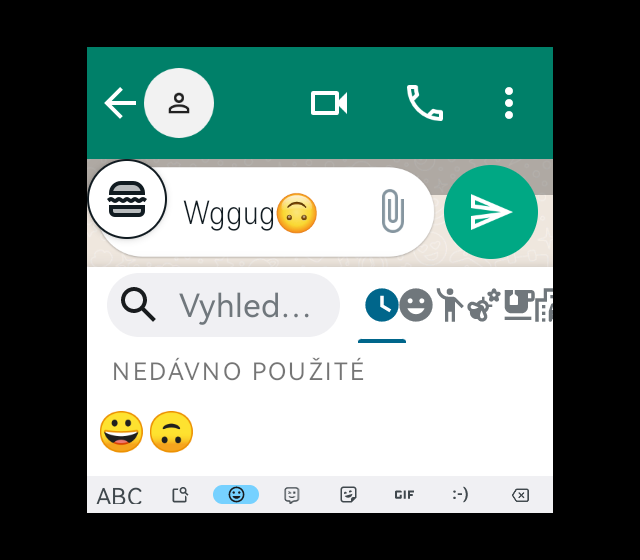Send the message with the green button
Viewport: 640px width, 560px height.
click(491, 212)
